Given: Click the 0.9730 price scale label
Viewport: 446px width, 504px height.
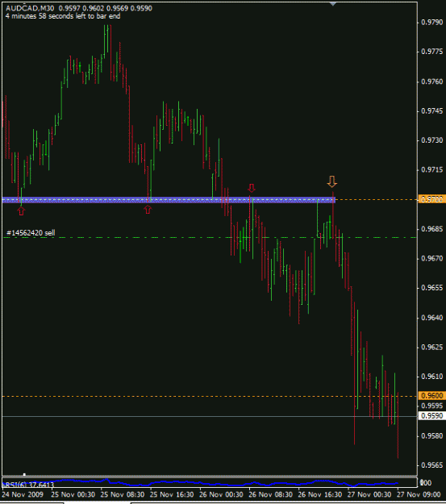Looking at the screenshot, I should pos(431,140).
